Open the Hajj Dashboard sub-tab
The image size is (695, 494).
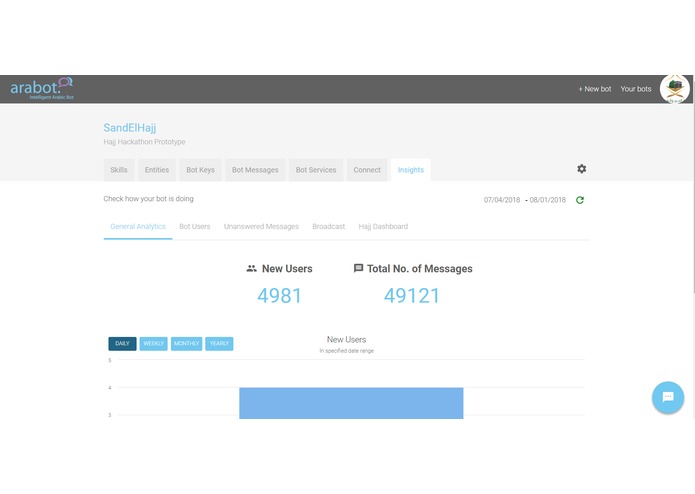[x=383, y=227]
